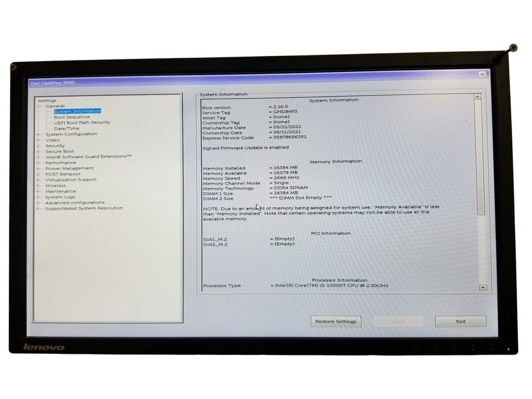Select the Secure Boot category
The height and width of the screenshot is (399, 532).
click(x=60, y=151)
